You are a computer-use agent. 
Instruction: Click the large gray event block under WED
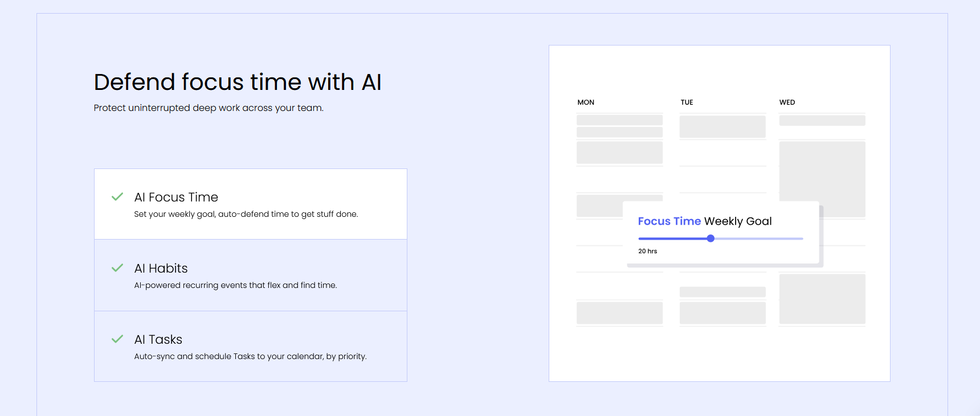822,171
